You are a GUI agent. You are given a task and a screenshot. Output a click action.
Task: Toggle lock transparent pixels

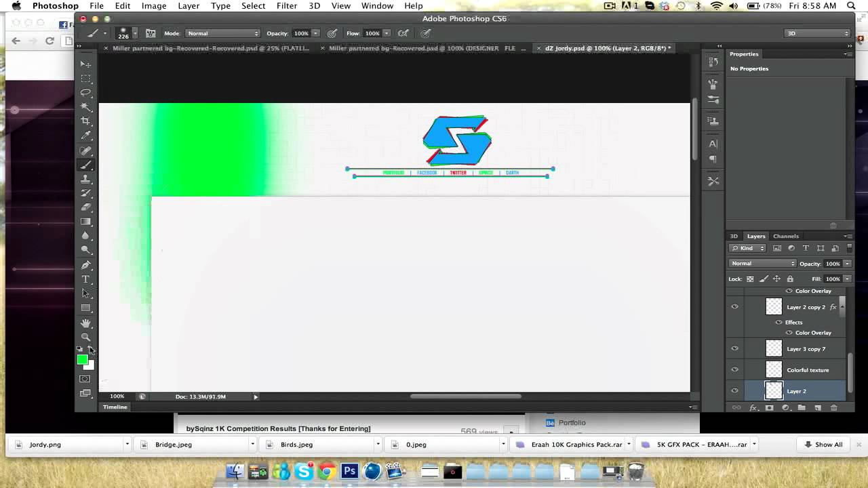750,279
